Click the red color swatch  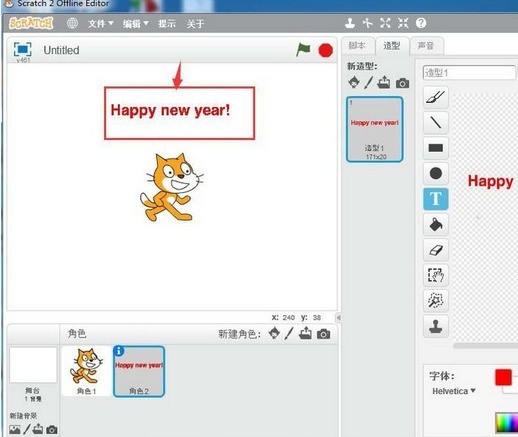(503, 377)
